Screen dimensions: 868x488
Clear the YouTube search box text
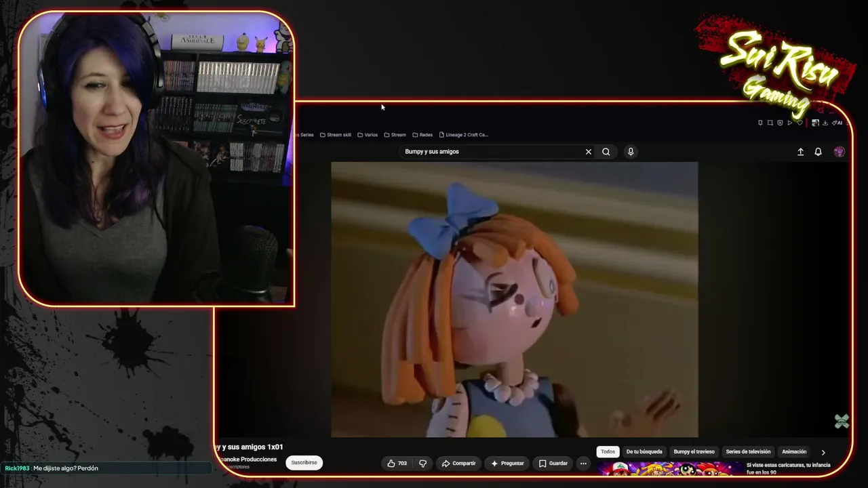[x=589, y=152]
